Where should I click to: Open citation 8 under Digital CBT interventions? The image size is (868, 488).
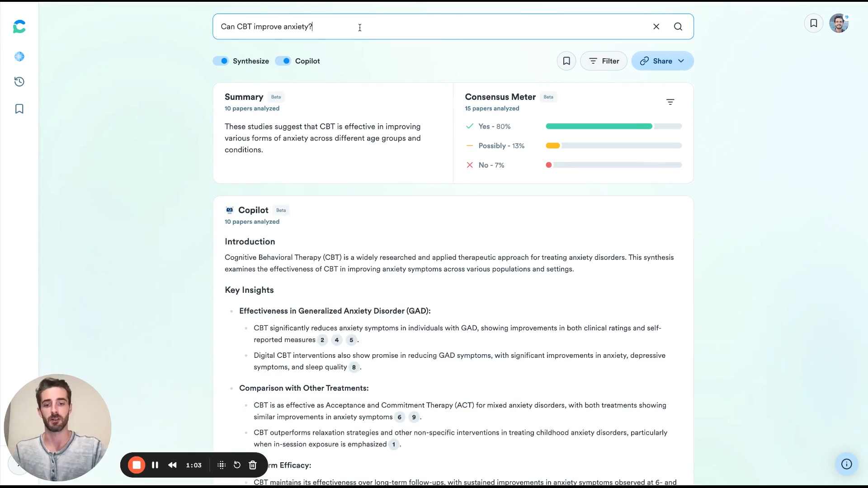pyautogui.click(x=354, y=367)
